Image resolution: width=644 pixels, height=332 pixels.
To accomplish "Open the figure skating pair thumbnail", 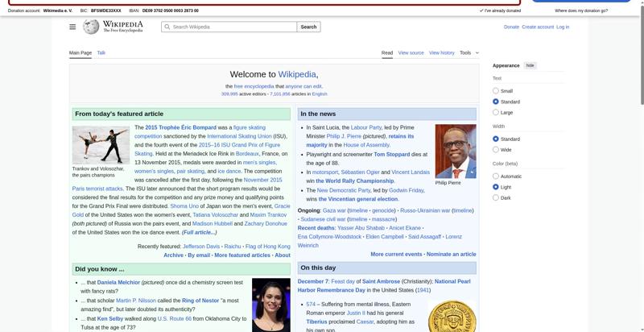I will [101, 146].
